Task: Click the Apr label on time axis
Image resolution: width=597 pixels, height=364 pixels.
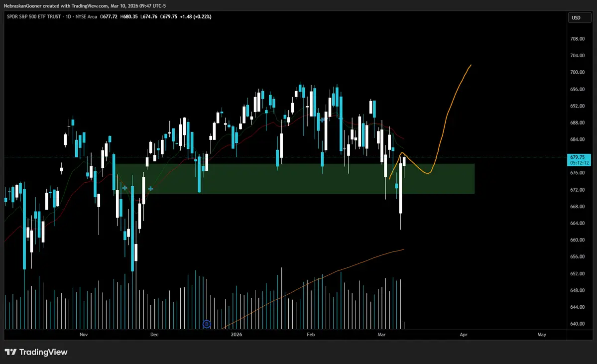Action: tap(464, 335)
